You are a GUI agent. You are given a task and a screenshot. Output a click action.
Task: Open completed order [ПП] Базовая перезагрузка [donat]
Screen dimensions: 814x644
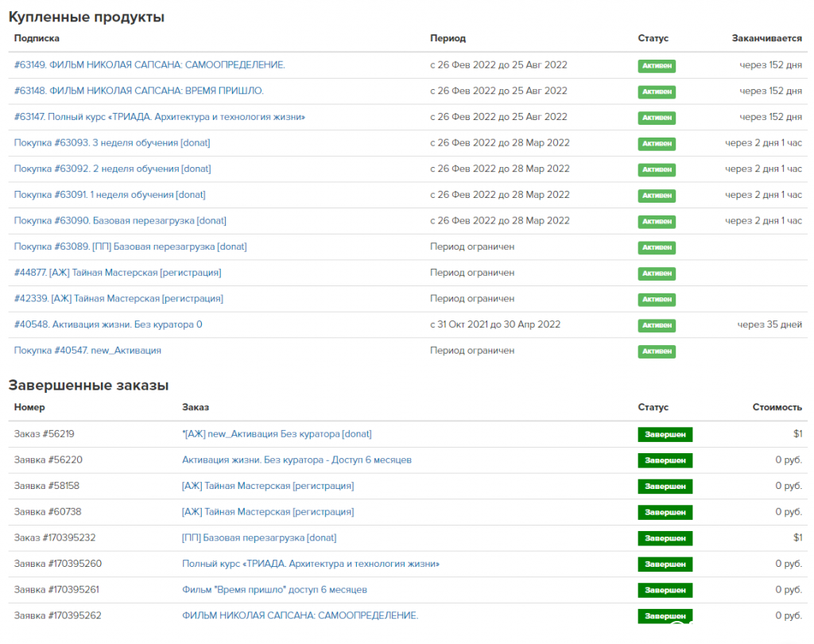coord(259,537)
